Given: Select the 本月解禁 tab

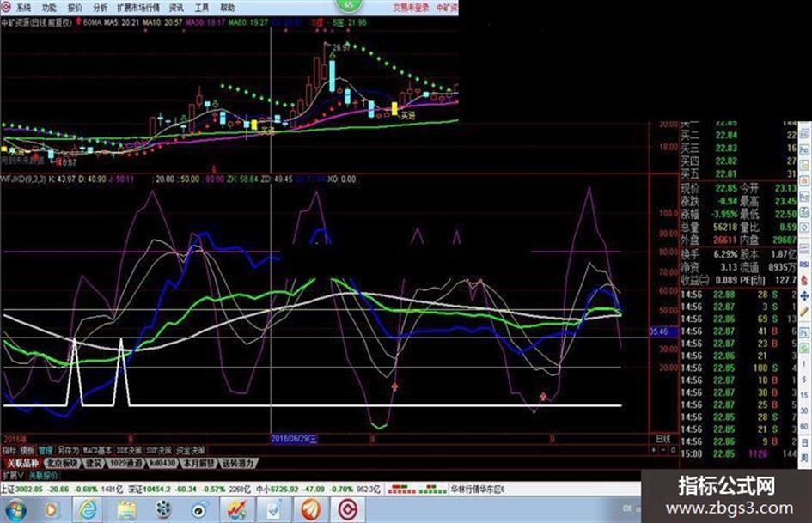Looking at the screenshot, I should click(198, 463).
